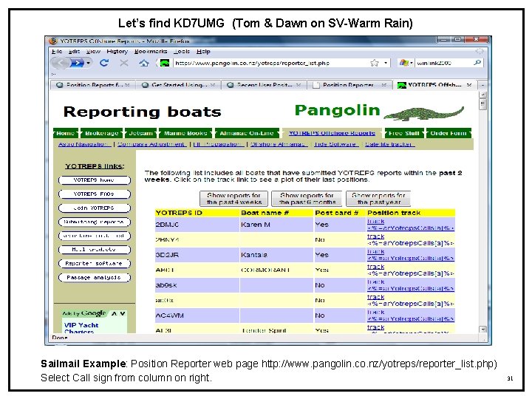The image size is (532, 399).
Task: Click the page scrollbar down arrow
Action: click(x=482, y=330)
